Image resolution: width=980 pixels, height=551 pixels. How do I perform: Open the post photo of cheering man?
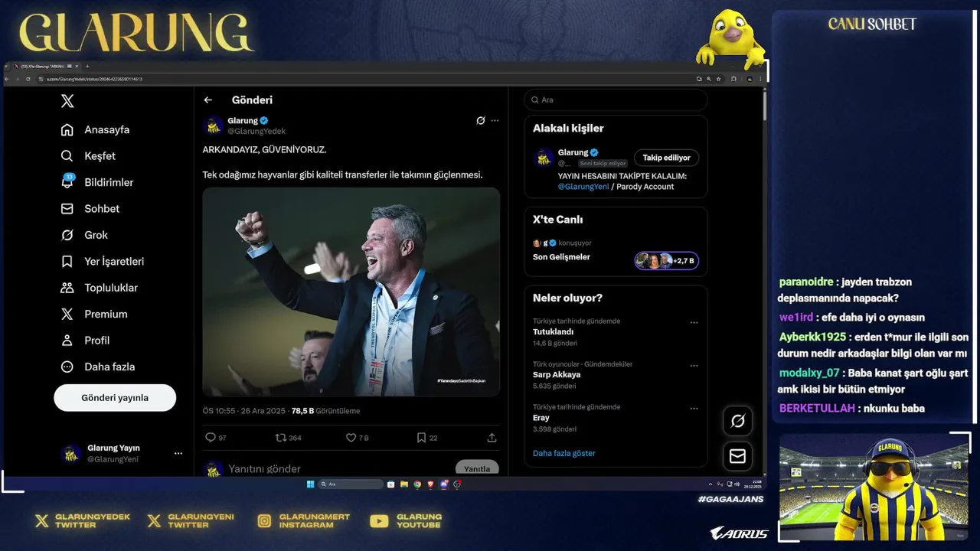(351, 292)
